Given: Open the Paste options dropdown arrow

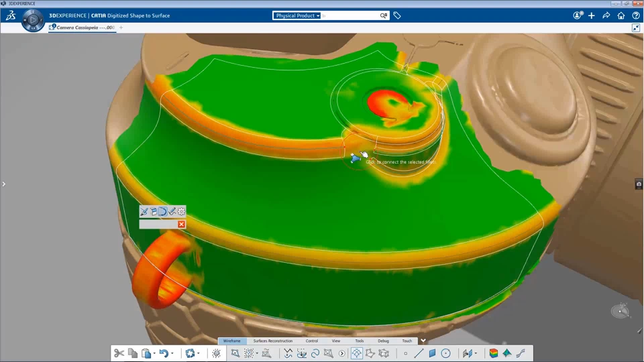Looking at the screenshot, I should click(x=154, y=354).
